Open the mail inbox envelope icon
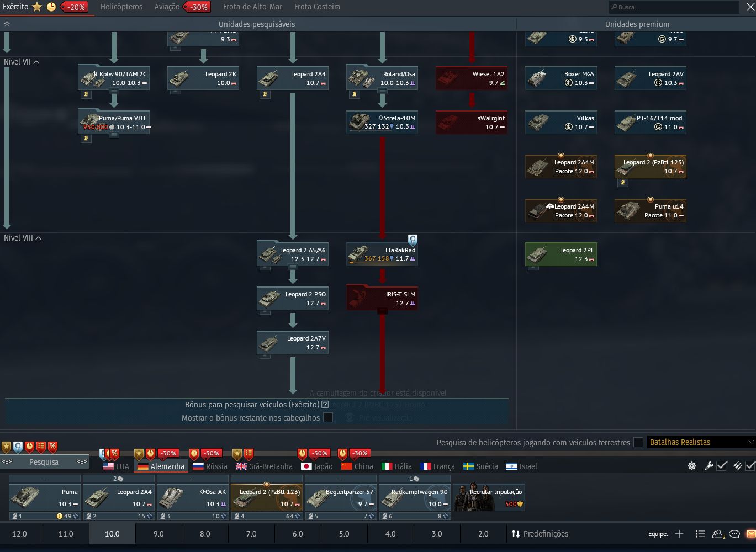The width and height of the screenshot is (756, 552). click(750, 534)
